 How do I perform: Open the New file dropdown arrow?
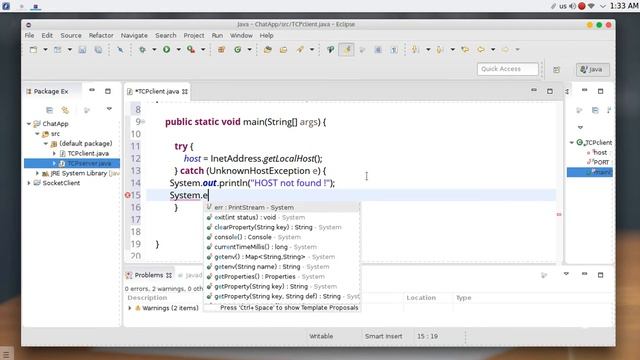(x=45, y=50)
